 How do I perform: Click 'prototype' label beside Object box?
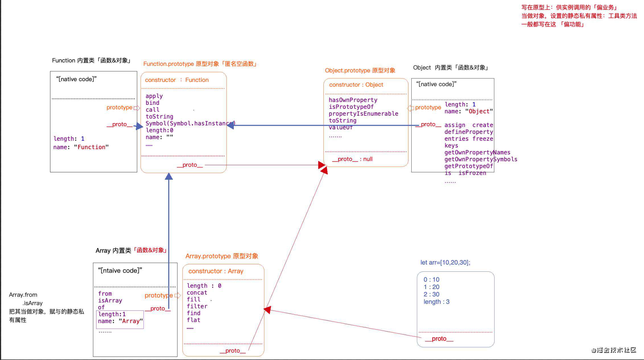(x=428, y=107)
